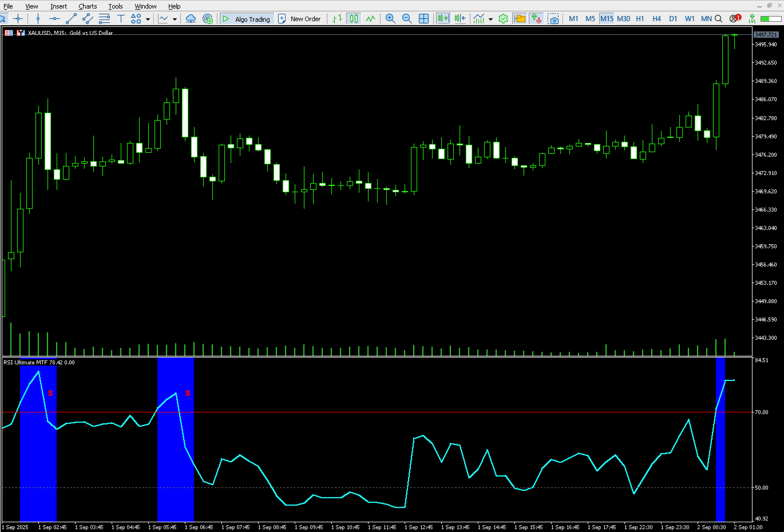Click the 50.00 RSI level label
Image resolution: width=784 pixels, height=532 pixels.
762,488
